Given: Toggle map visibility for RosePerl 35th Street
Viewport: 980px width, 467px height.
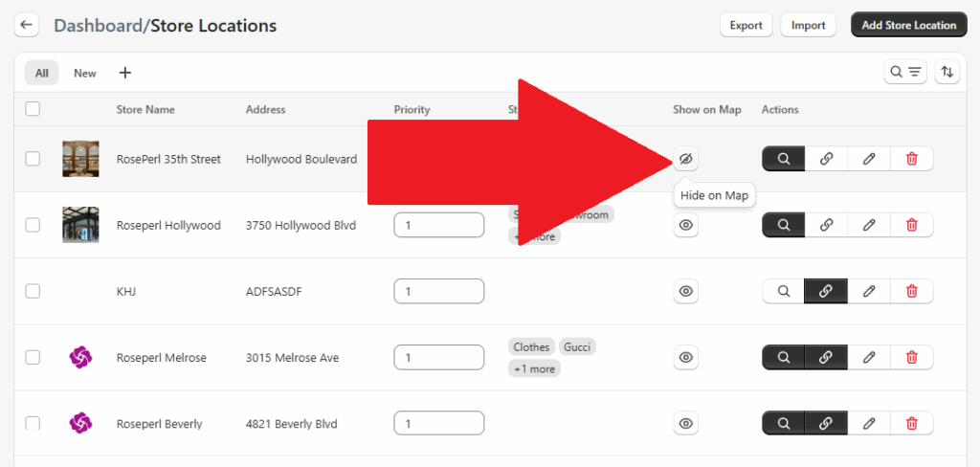Looking at the screenshot, I should 685,159.
